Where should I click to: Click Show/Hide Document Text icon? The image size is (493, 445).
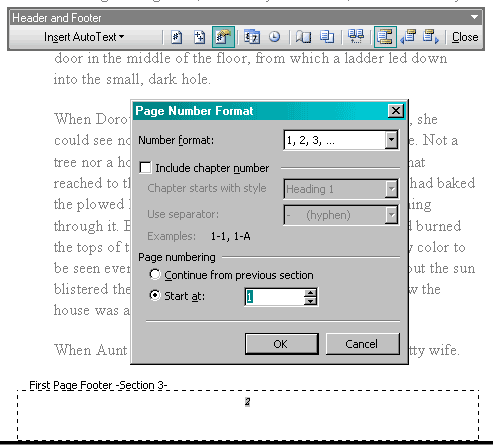point(327,37)
